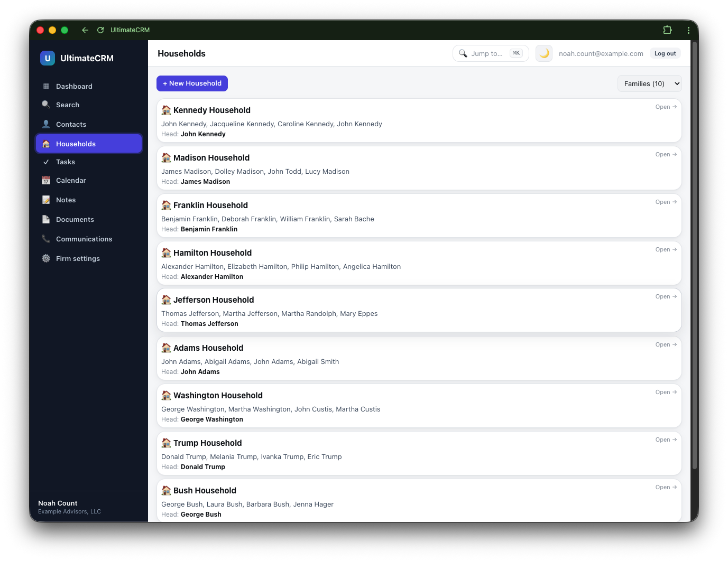Viewport: 728px width, 561px height.
Task: Open the Jefferson Household via Open link
Action: pos(666,296)
